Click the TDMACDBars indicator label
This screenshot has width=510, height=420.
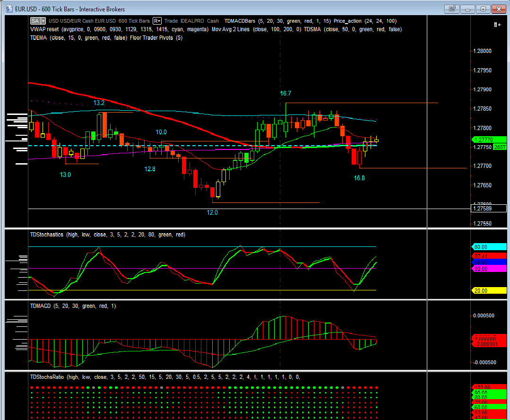(x=277, y=21)
